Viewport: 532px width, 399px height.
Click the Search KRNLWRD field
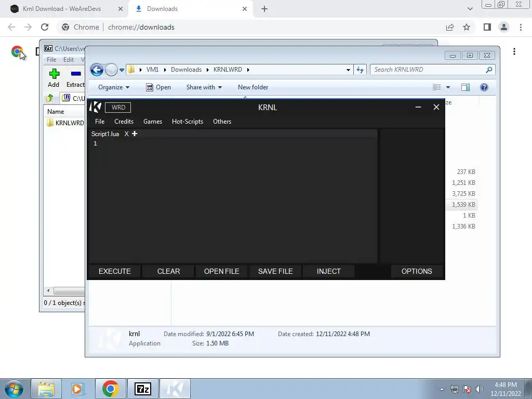click(x=433, y=70)
